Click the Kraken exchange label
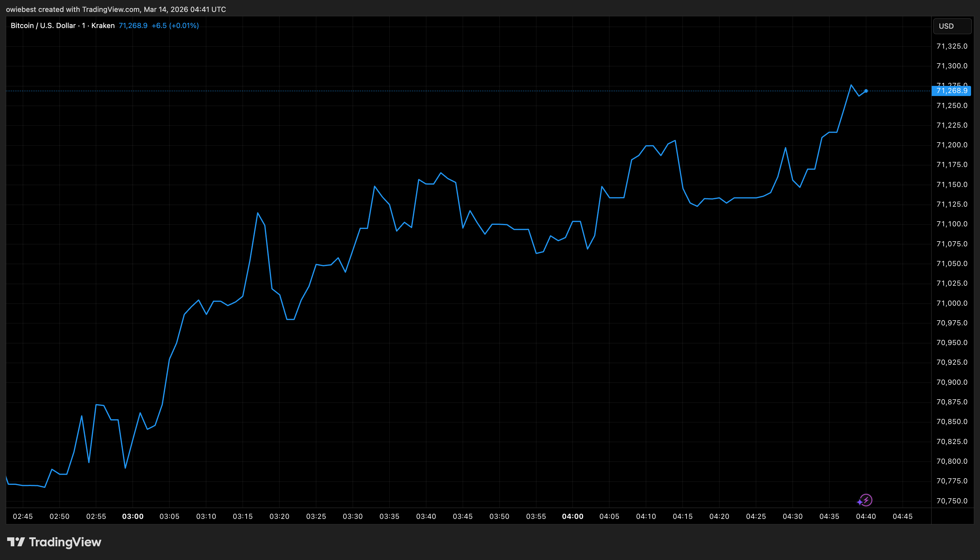 (103, 25)
